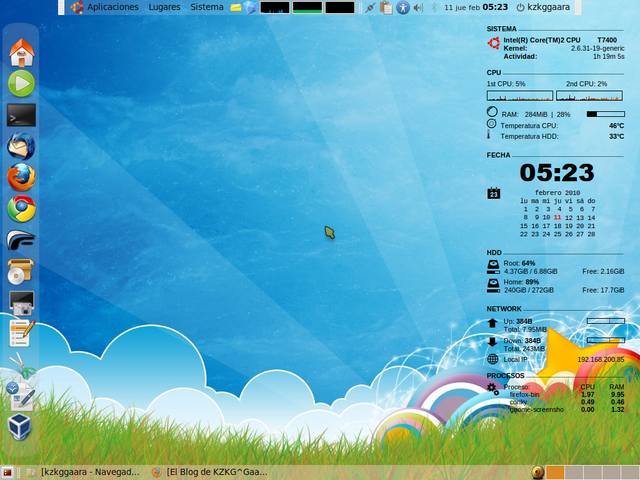Open the clipboard manager tray icon
The height and width of the screenshot is (480, 640).
[386, 7]
